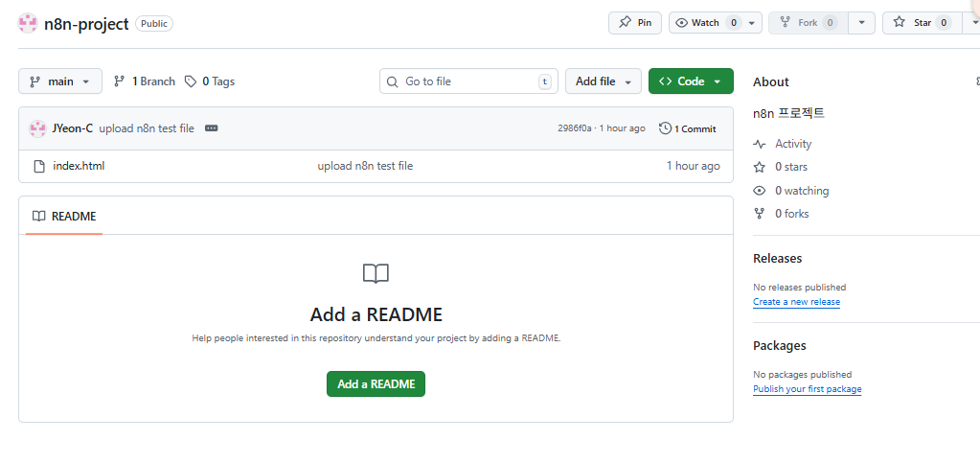Click the 'No releases published' text
980x463 pixels.
[x=799, y=288]
